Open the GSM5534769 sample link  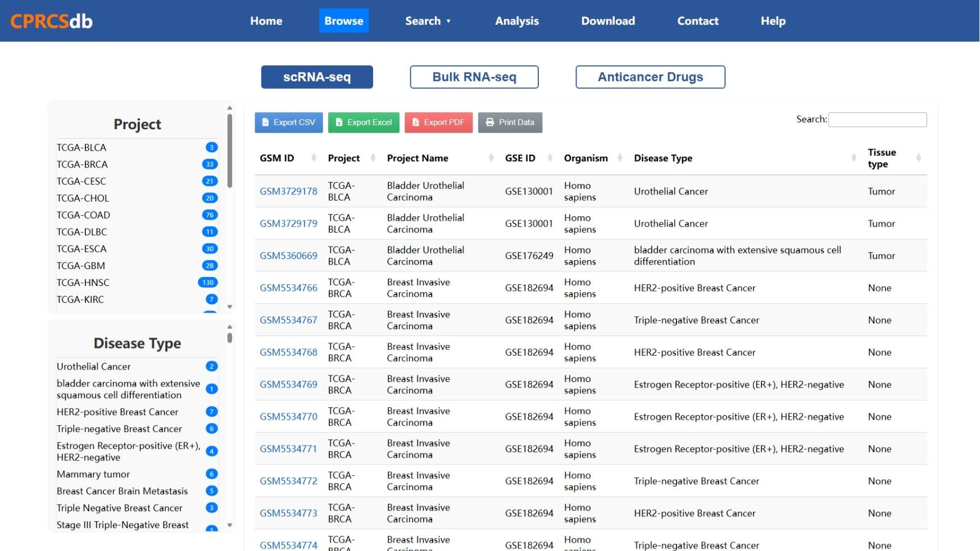coord(288,385)
